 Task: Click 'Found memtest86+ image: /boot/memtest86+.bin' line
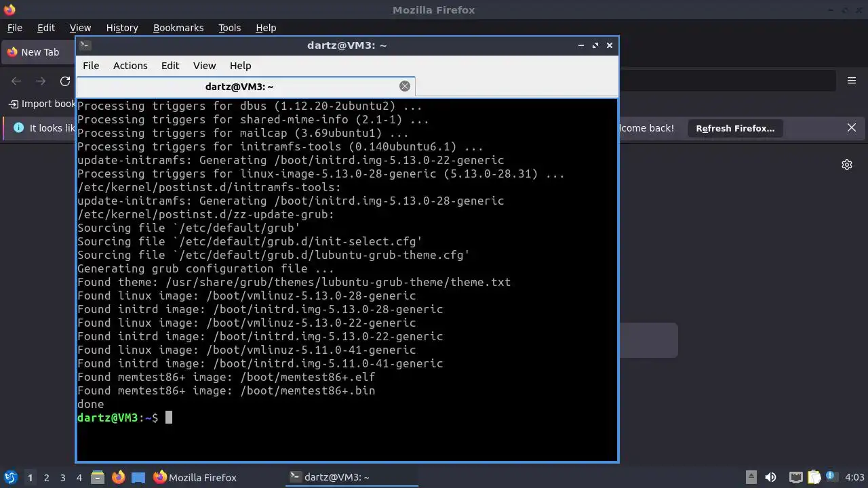[226, 390]
